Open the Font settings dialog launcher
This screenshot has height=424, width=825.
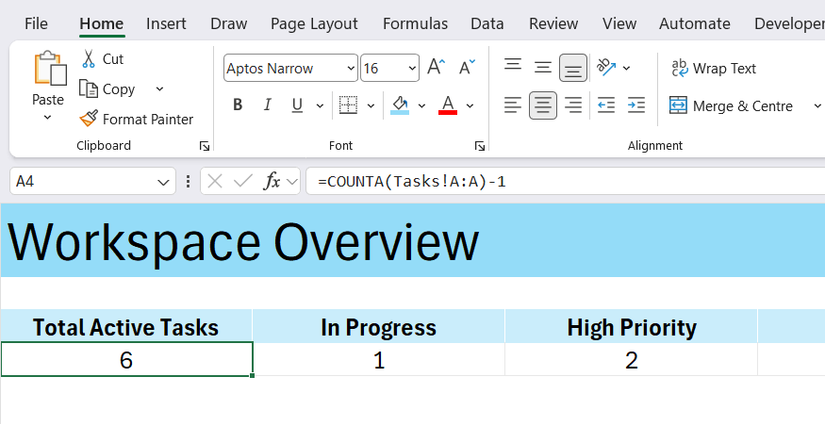coord(479,146)
